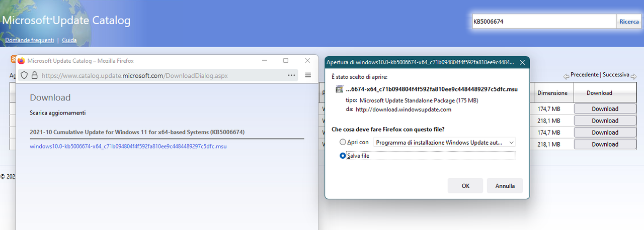Click the Microsoft Update Catalog site title
Viewport: 644px width, 230px height.
[x=66, y=21]
